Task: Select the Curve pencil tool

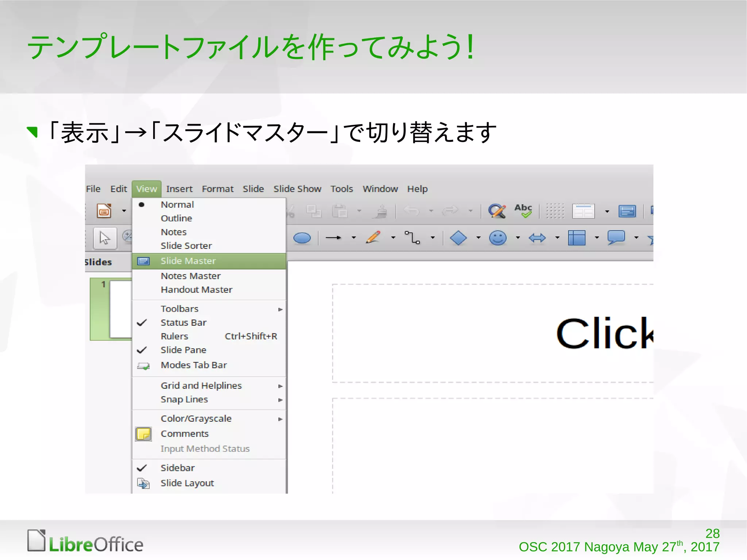Action: [x=373, y=237]
